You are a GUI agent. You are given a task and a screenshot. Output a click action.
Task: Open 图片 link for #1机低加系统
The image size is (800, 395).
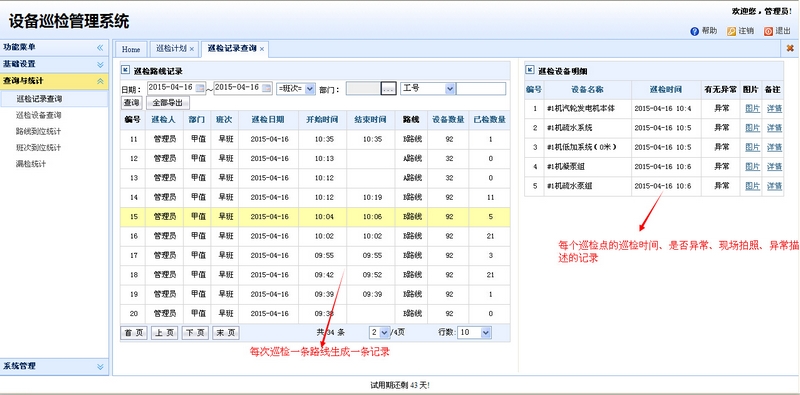pos(753,147)
